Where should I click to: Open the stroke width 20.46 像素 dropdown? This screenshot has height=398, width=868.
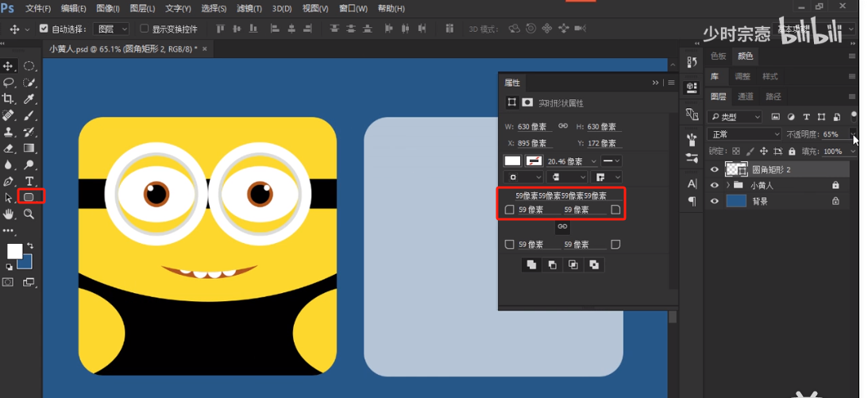pyautogui.click(x=594, y=161)
